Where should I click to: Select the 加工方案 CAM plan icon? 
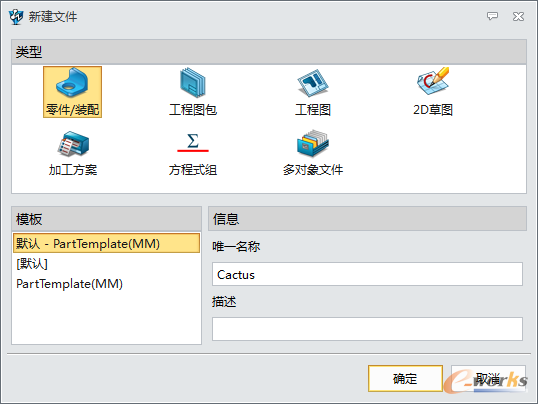pos(73,143)
